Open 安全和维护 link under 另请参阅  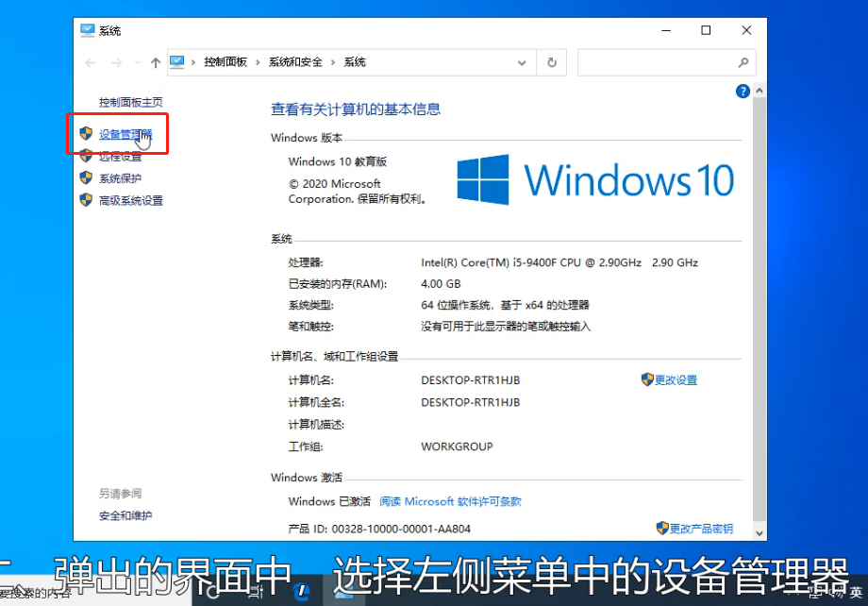click(x=125, y=515)
